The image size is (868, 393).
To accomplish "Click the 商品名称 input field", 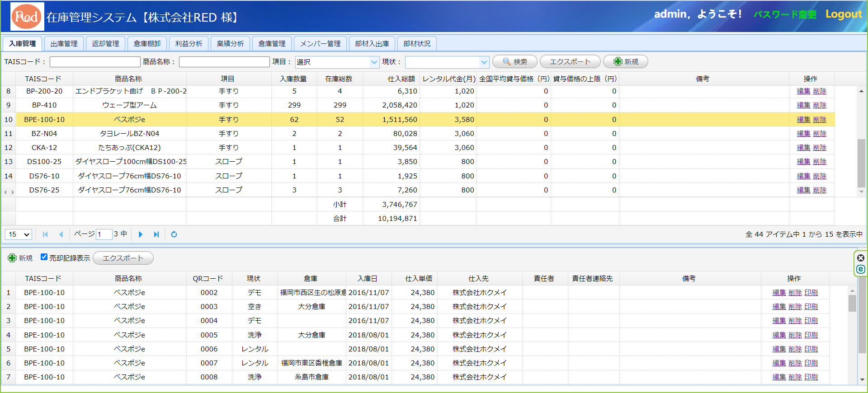I will click(x=224, y=62).
